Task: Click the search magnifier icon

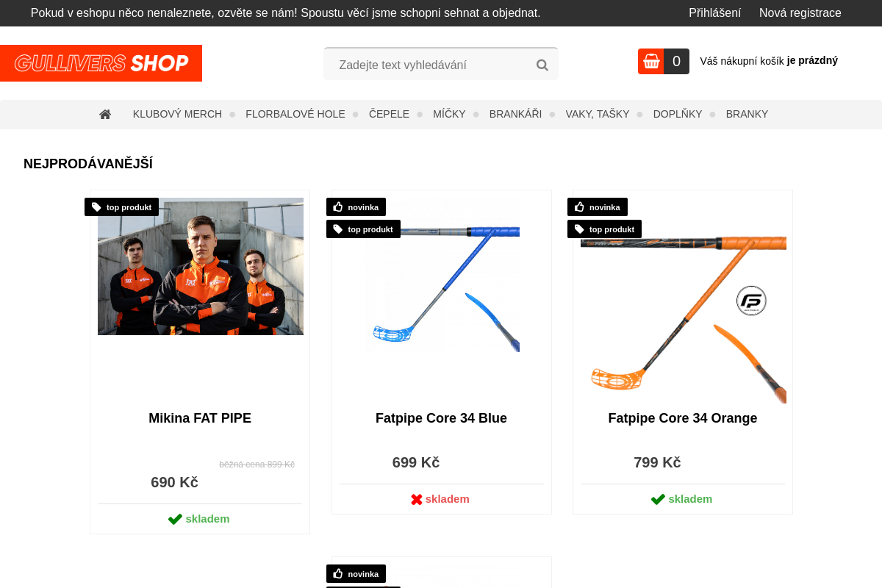Action: [542, 65]
